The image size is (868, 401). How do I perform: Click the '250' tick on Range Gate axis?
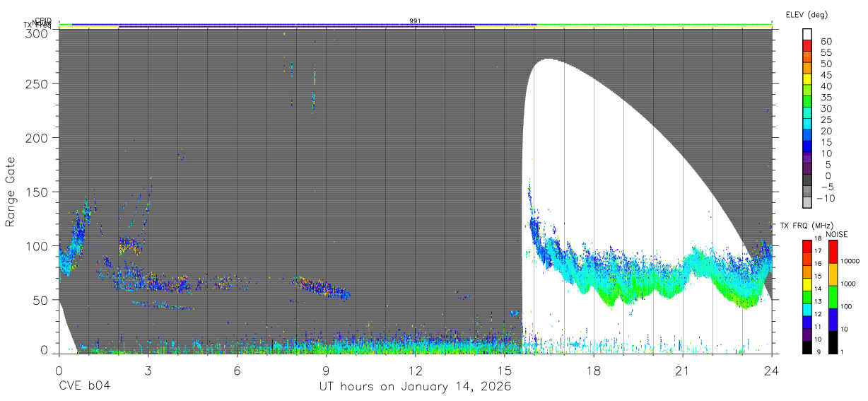(37, 83)
